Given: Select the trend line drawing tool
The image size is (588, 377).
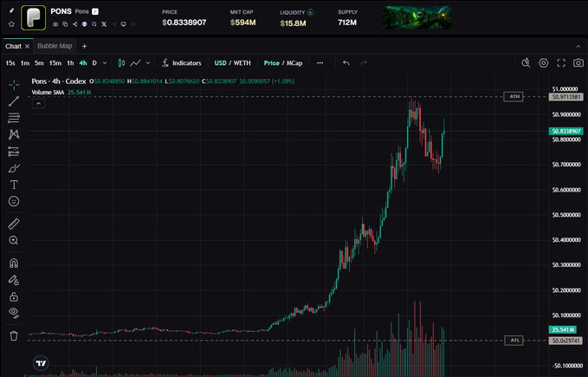Looking at the screenshot, I should (x=14, y=101).
